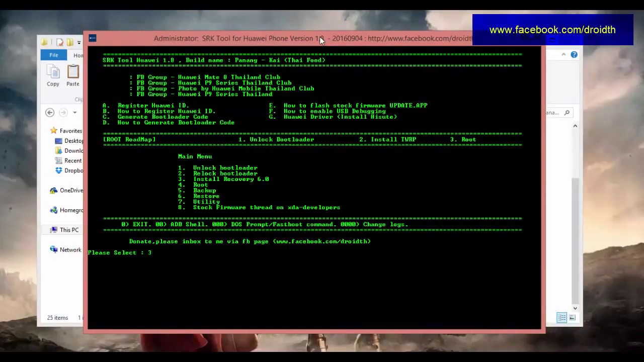The height and width of the screenshot is (362, 644).
Task: Click '1. Unlock bootloader' in Main Menu
Action: [218, 168]
